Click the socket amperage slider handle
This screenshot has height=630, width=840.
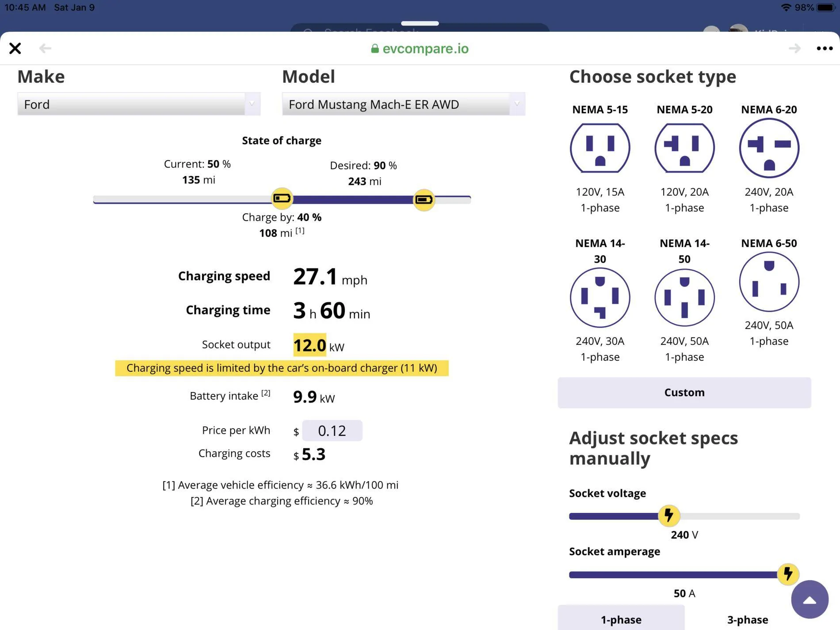[x=788, y=574]
